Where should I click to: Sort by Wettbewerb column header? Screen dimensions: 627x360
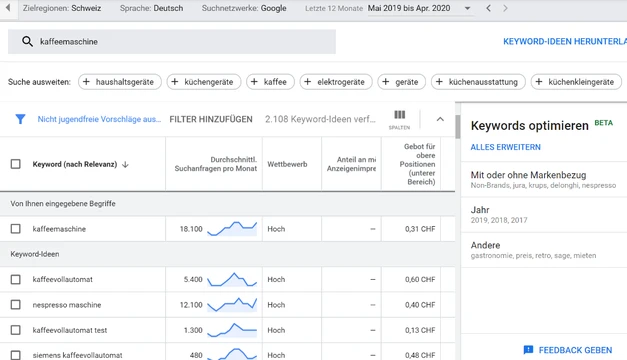(x=287, y=164)
